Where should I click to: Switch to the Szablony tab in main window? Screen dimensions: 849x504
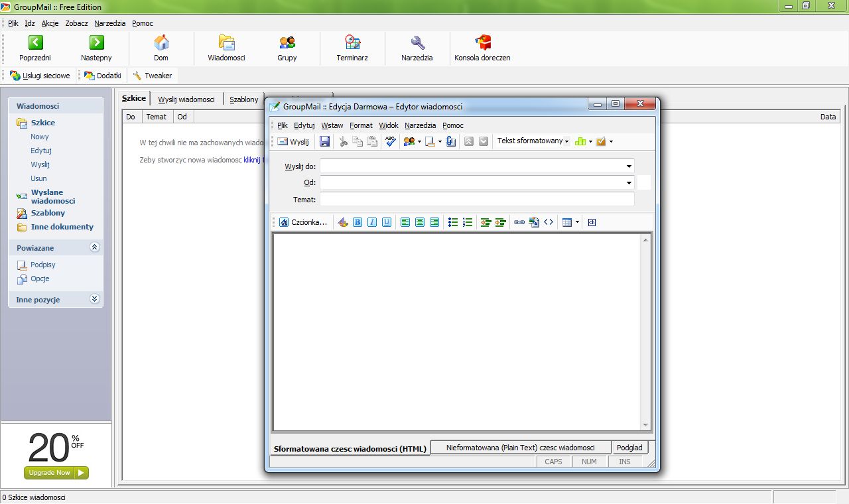244,99
